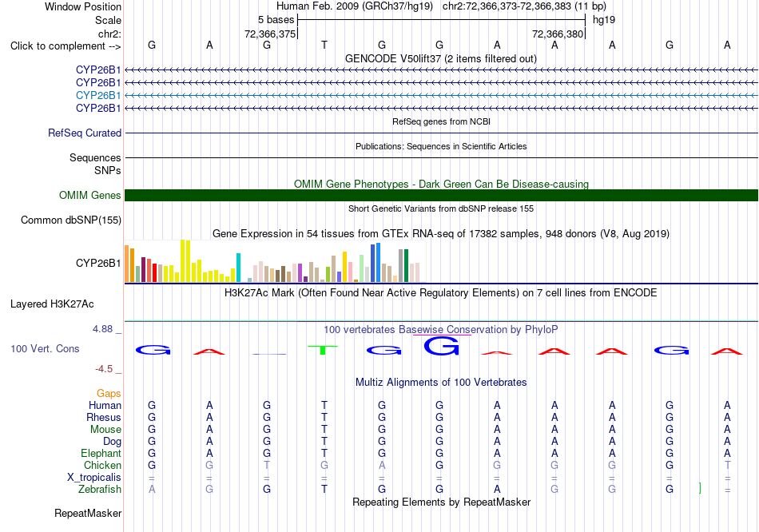Click 'Publications: Sequences in Scientific Articles' title

(441, 146)
